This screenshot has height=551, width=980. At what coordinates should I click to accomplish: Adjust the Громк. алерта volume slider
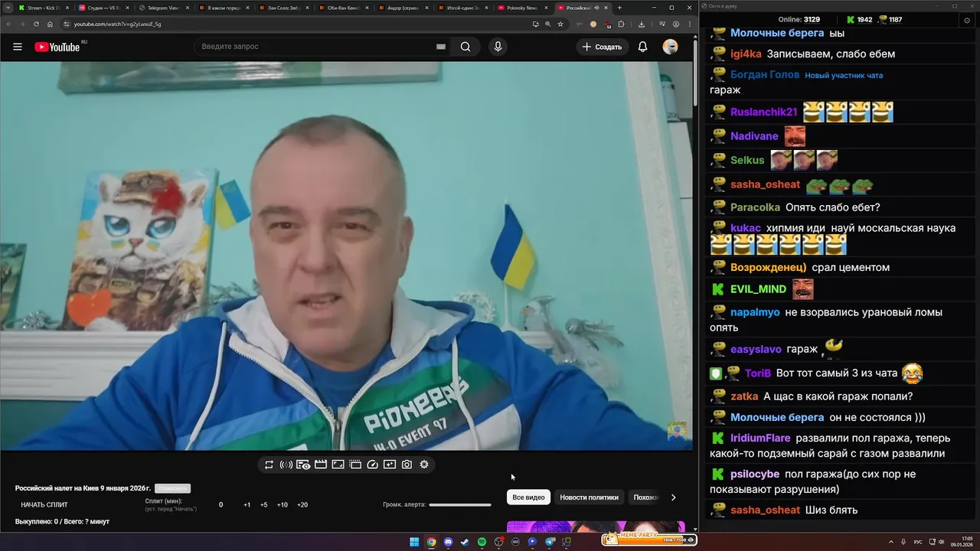(460, 505)
